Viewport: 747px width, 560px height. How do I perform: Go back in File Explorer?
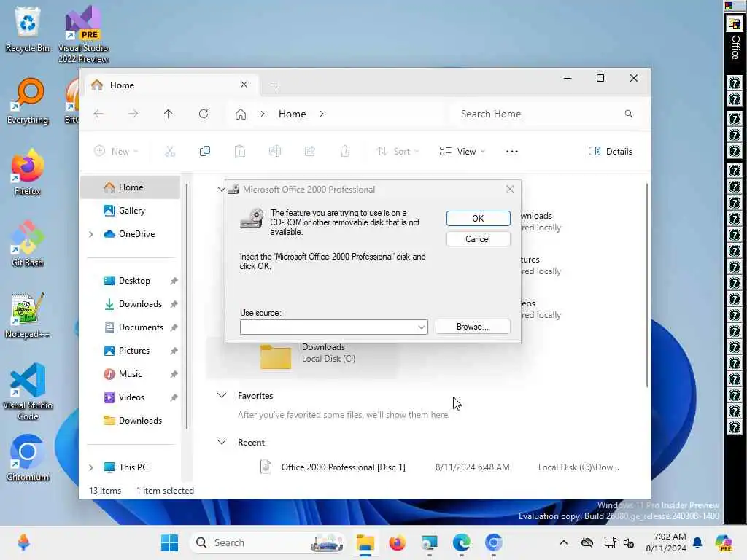coord(98,114)
